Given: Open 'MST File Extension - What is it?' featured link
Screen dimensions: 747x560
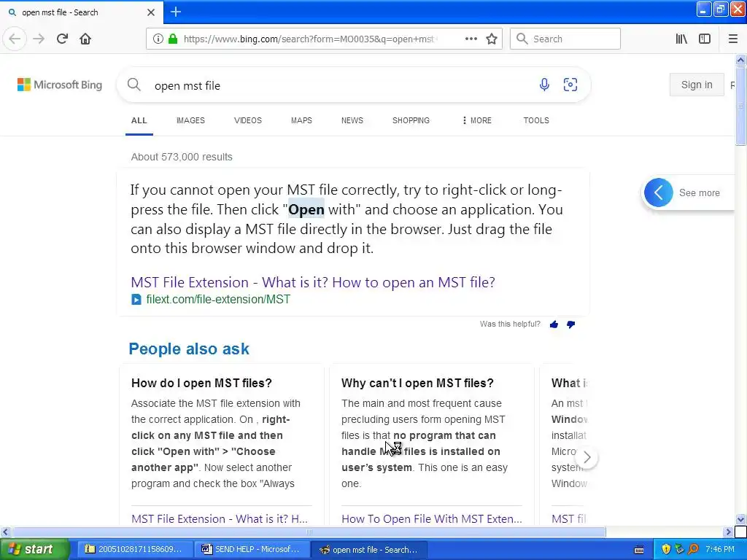Looking at the screenshot, I should click(x=313, y=282).
